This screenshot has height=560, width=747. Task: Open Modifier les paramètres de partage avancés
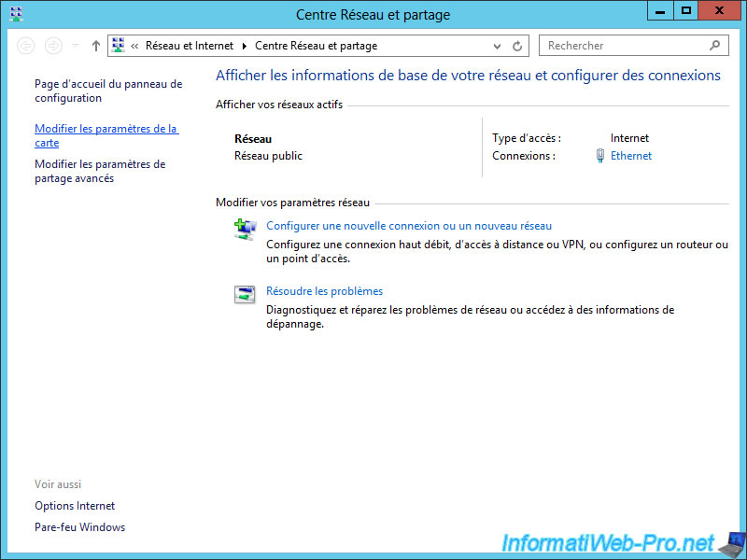[100, 171]
